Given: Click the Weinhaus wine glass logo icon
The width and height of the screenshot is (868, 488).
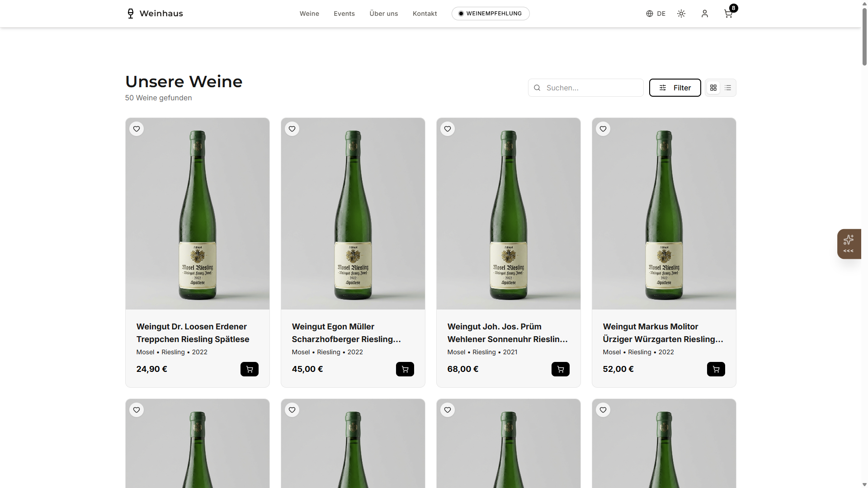Looking at the screenshot, I should 130,14.
